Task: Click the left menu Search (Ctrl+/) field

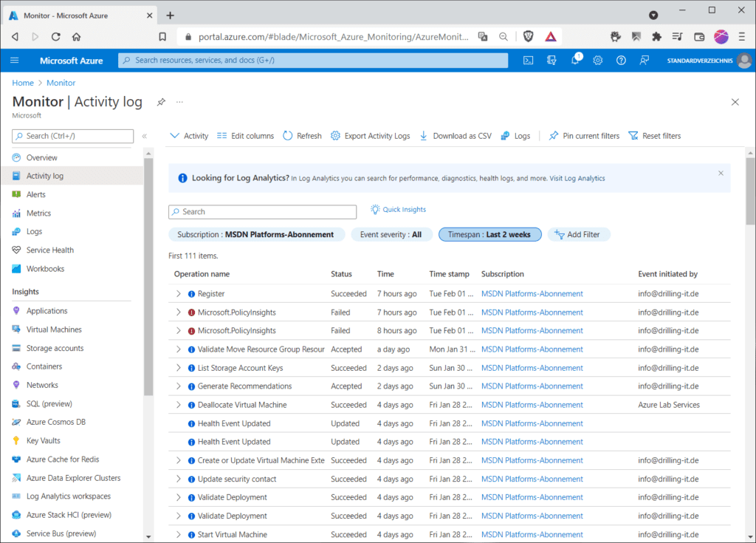Action: pyautogui.click(x=73, y=136)
